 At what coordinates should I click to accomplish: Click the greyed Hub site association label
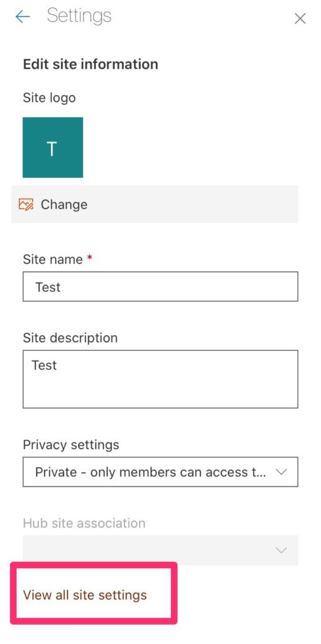point(84,523)
